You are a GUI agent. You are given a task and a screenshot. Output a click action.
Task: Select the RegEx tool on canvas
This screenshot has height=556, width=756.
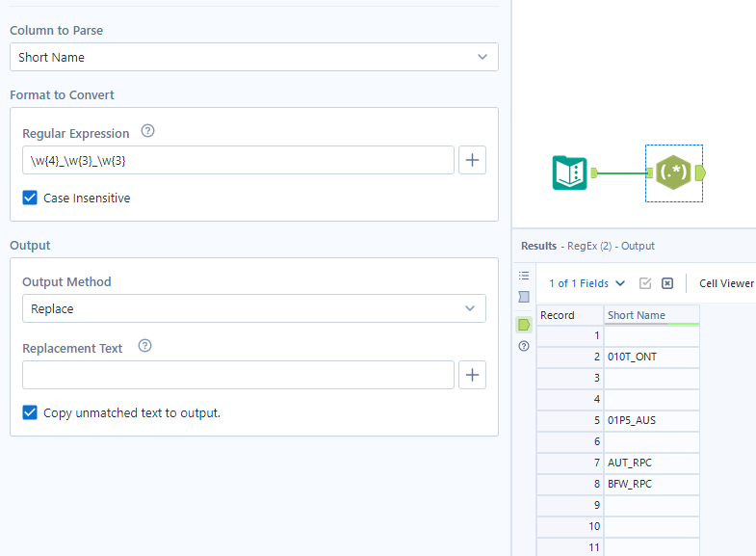(x=671, y=173)
